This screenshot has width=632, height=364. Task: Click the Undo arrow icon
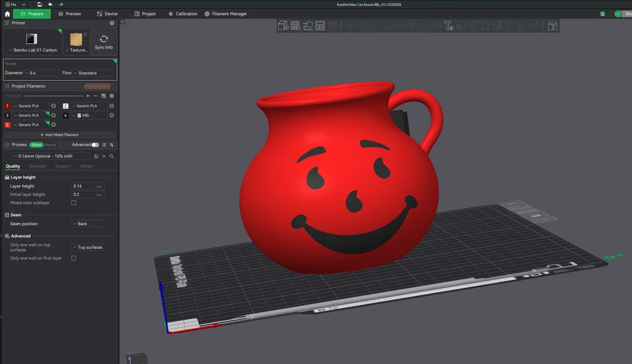50,5
